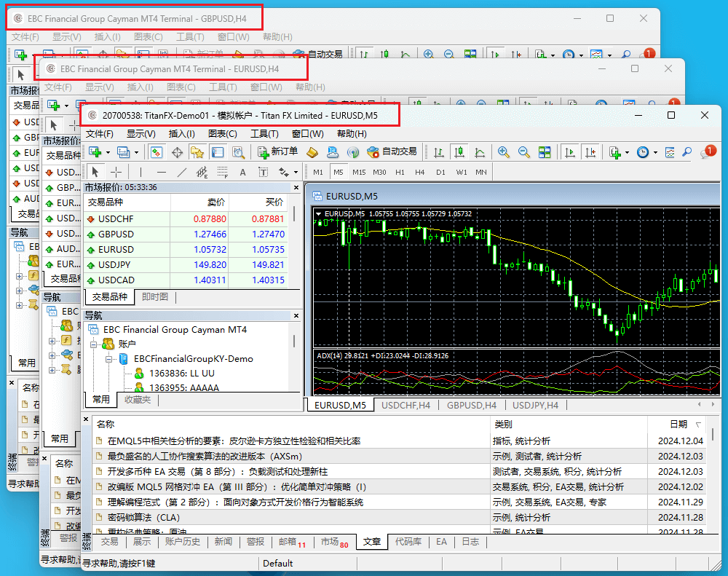The image size is (728, 576).
Task: Zoom in the chart with plus magnifier
Action: point(503,152)
